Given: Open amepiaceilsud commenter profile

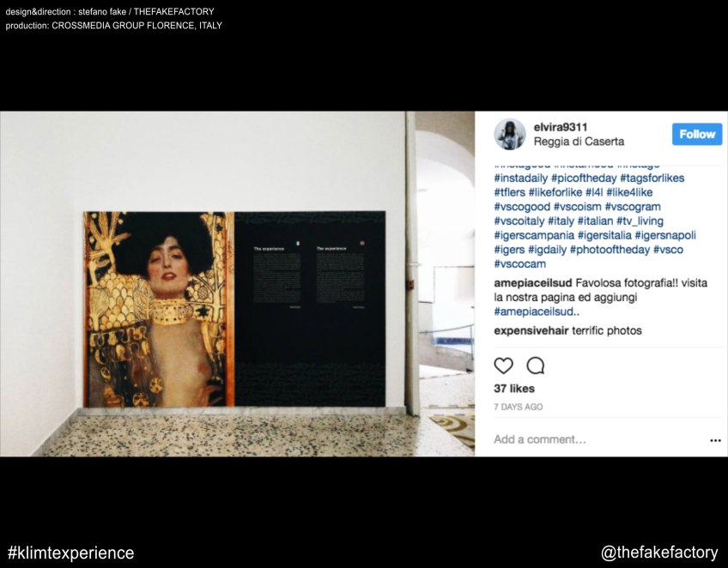Looking at the screenshot, I should pyautogui.click(x=533, y=283).
